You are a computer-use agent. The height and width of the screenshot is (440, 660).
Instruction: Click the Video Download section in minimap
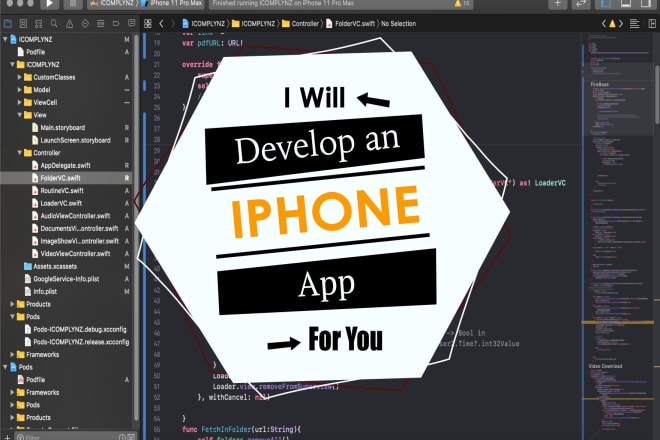coord(605,366)
